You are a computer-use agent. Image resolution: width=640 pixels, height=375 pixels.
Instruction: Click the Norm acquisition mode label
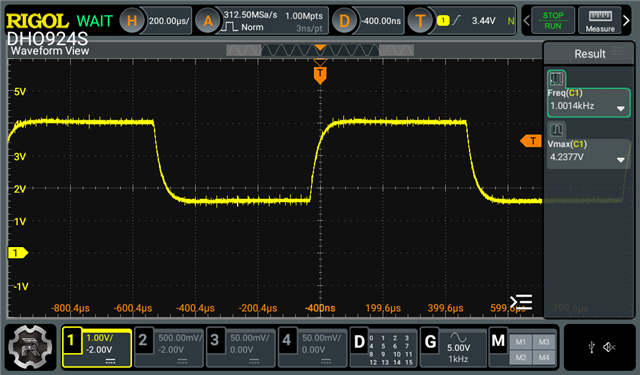(x=252, y=27)
